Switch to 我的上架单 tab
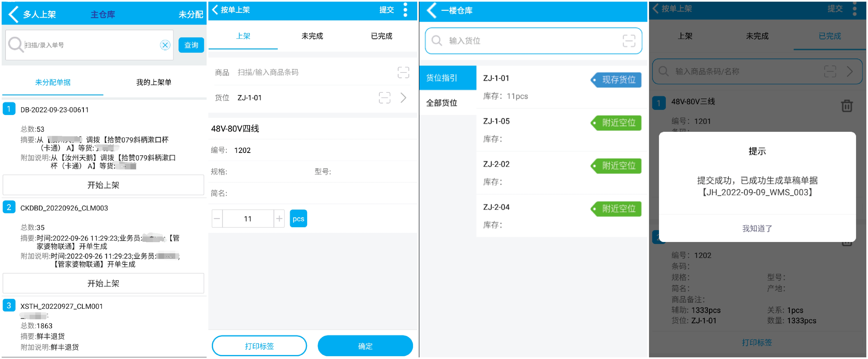 point(154,82)
